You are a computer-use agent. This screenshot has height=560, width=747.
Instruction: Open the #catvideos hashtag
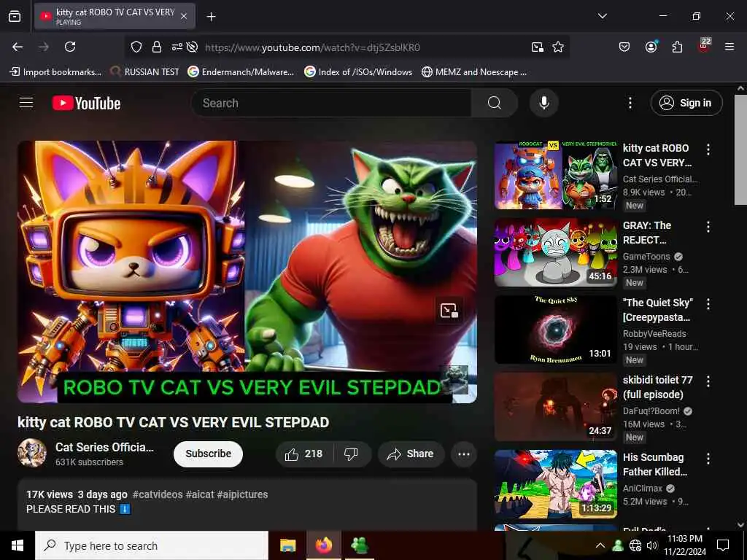tap(158, 494)
